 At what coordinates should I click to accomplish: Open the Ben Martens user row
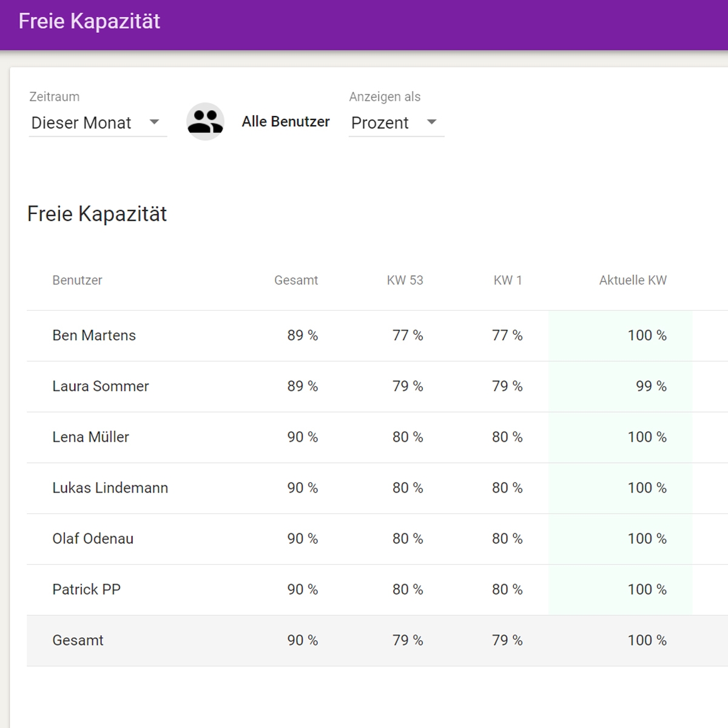click(x=94, y=335)
